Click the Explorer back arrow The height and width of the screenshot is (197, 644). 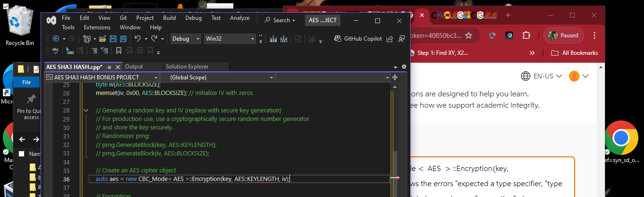[22, 139]
